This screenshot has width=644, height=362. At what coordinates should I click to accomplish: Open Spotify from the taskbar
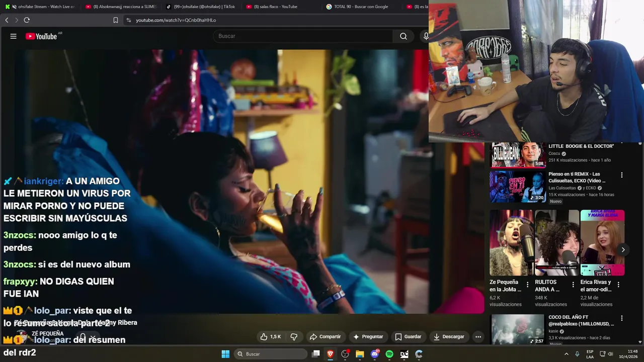pyautogui.click(x=389, y=354)
